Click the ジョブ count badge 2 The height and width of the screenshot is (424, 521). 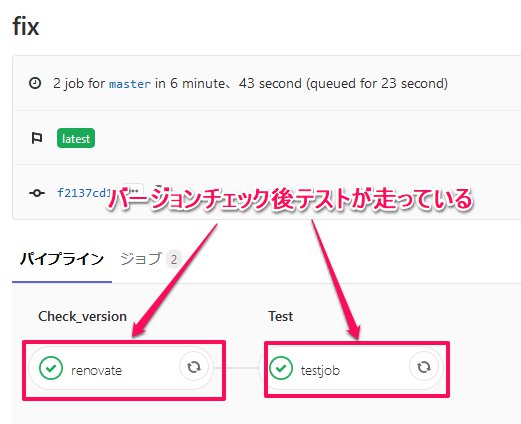[x=174, y=259]
